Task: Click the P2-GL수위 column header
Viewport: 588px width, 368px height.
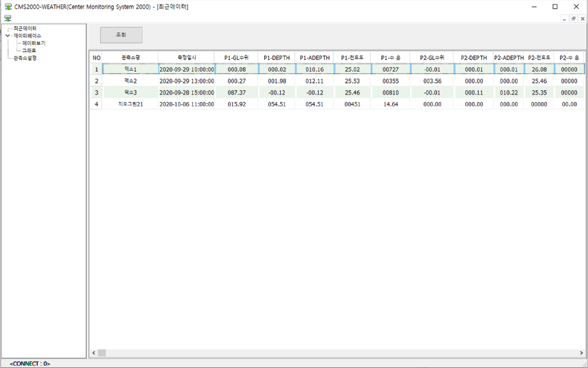Action: 432,58
